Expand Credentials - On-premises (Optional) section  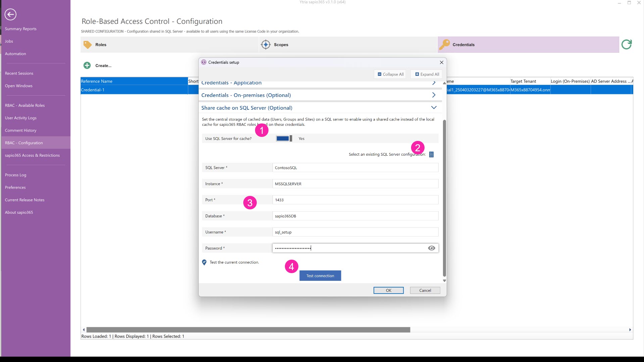(x=434, y=95)
